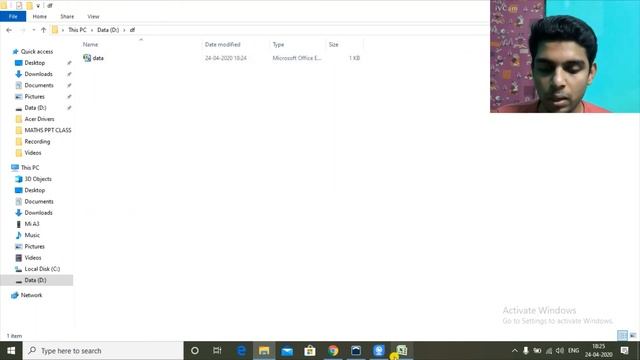This screenshot has width=640, height=360.
Task: Open Mail app from taskbar
Action: [287, 351]
